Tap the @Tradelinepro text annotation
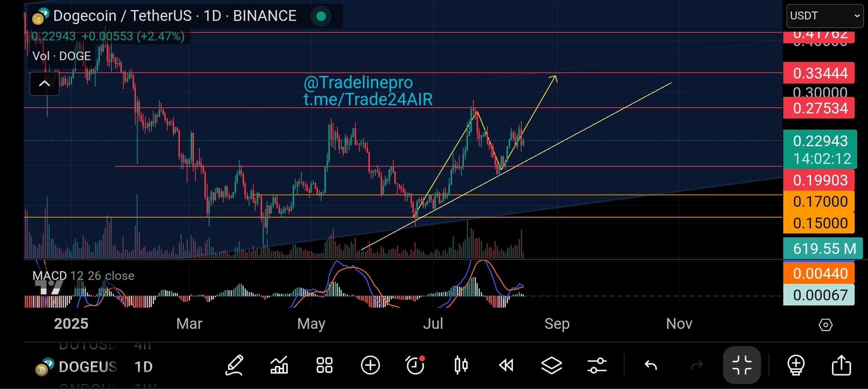This screenshot has height=389, width=868. pyautogui.click(x=358, y=83)
